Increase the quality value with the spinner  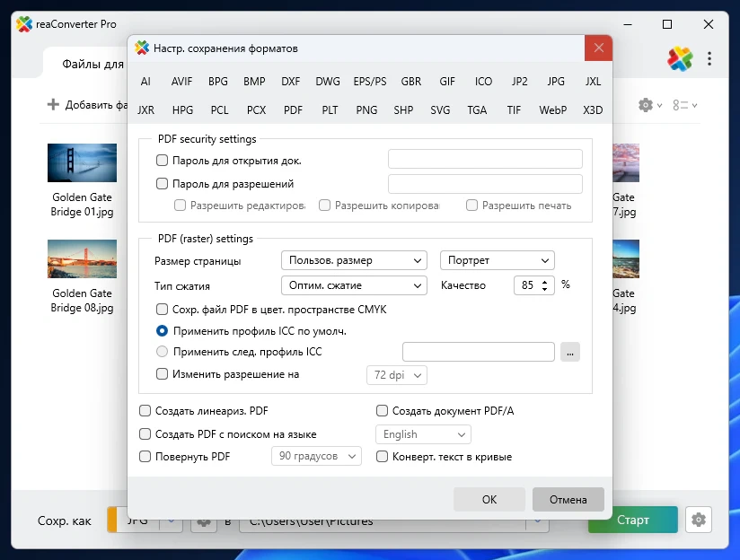pos(544,282)
